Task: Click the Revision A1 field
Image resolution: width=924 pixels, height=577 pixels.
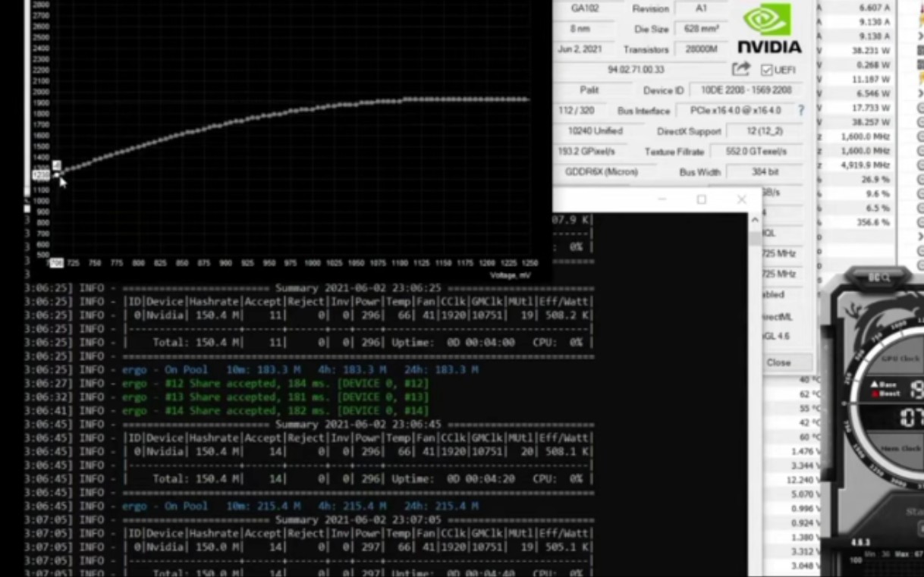Action: coord(701,8)
